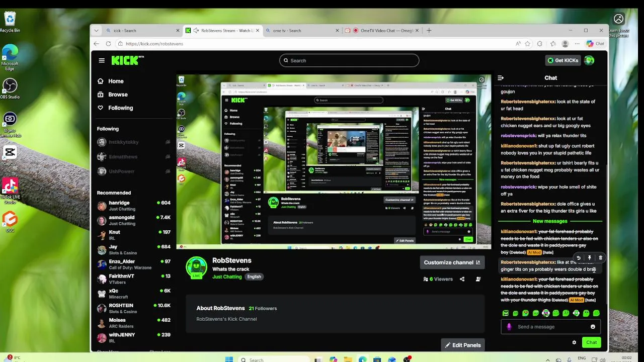Open OBS Studio desktop icon
The height and width of the screenshot is (362, 644).
(x=10, y=88)
